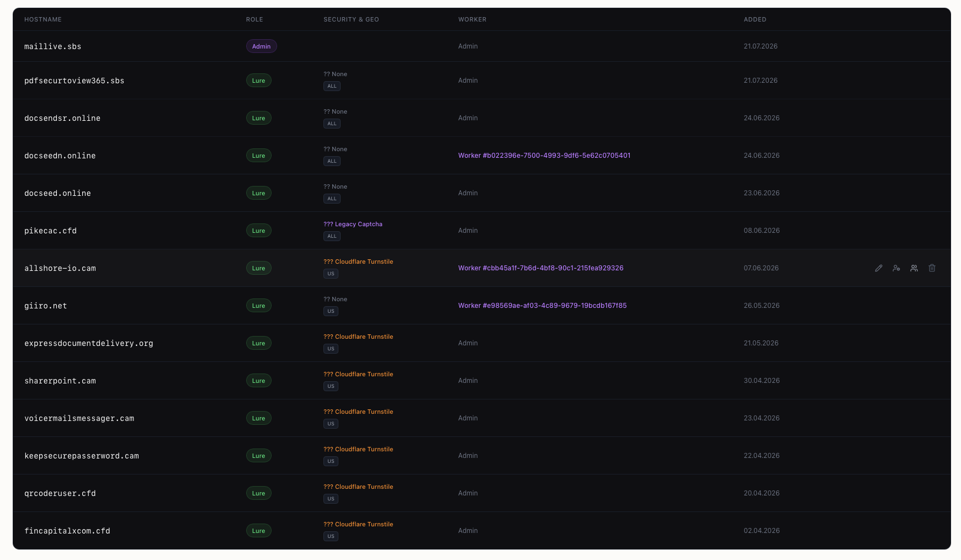Click the pencil edit icon for allshore-io.cam
The width and height of the screenshot is (961, 560).
click(879, 268)
